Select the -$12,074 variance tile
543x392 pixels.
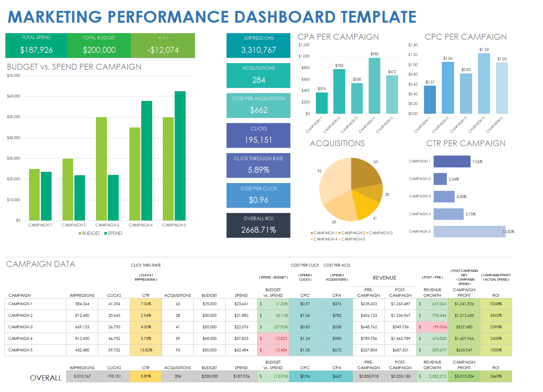pos(163,45)
